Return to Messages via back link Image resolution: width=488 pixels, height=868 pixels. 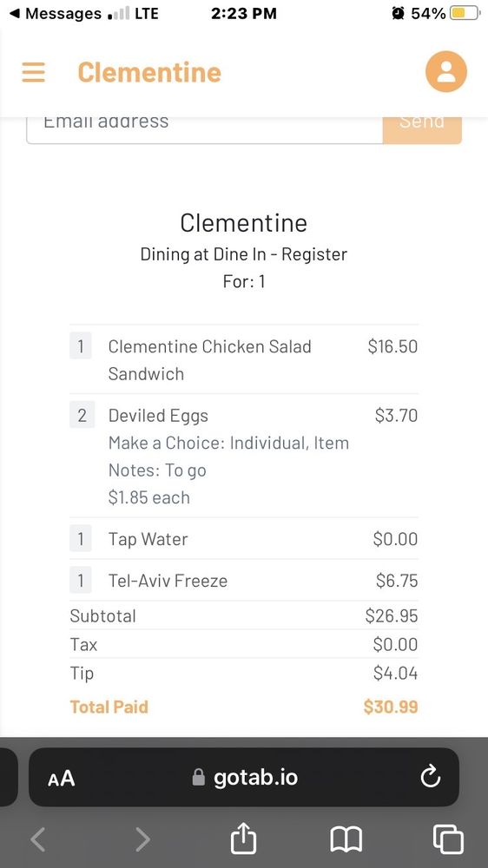click(x=55, y=14)
